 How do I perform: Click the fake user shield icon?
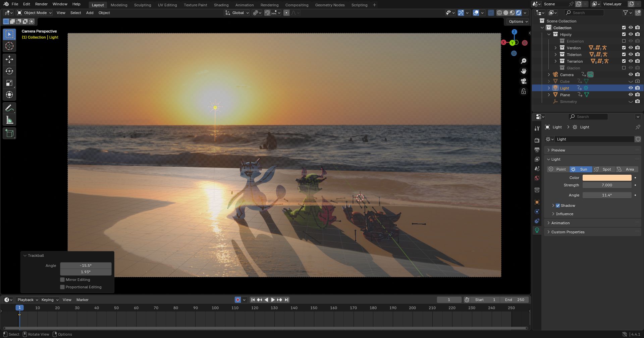638,139
